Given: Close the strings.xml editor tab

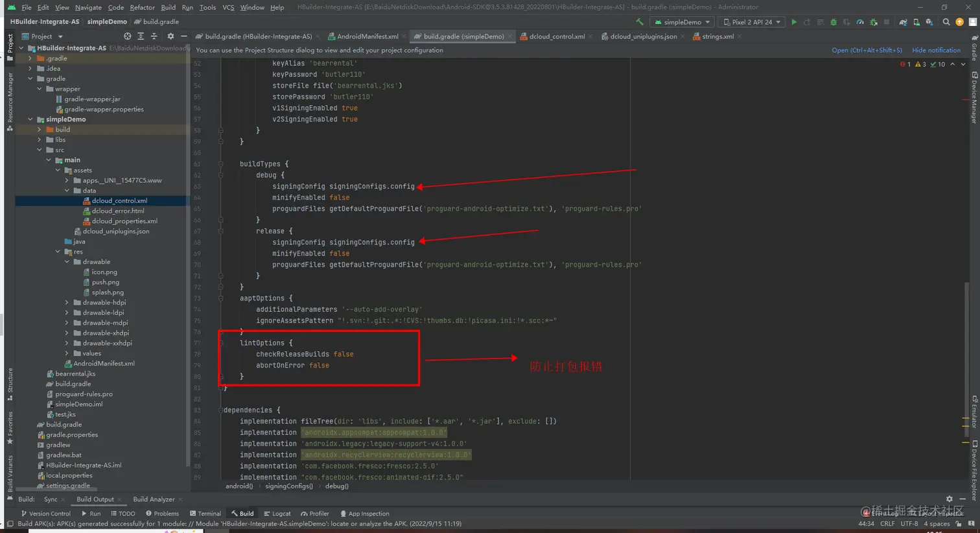Looking at the screenshot, I should [x=740, y=36].
